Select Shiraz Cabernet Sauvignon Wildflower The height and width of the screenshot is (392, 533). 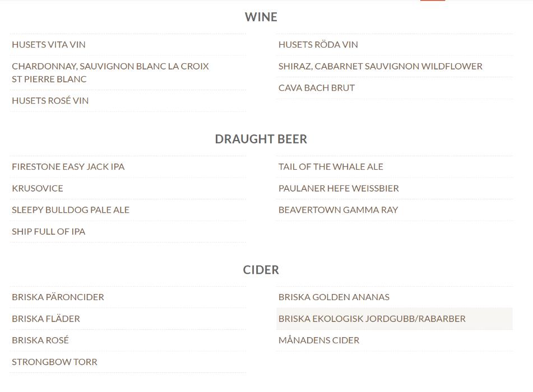(x=395, y=66)
